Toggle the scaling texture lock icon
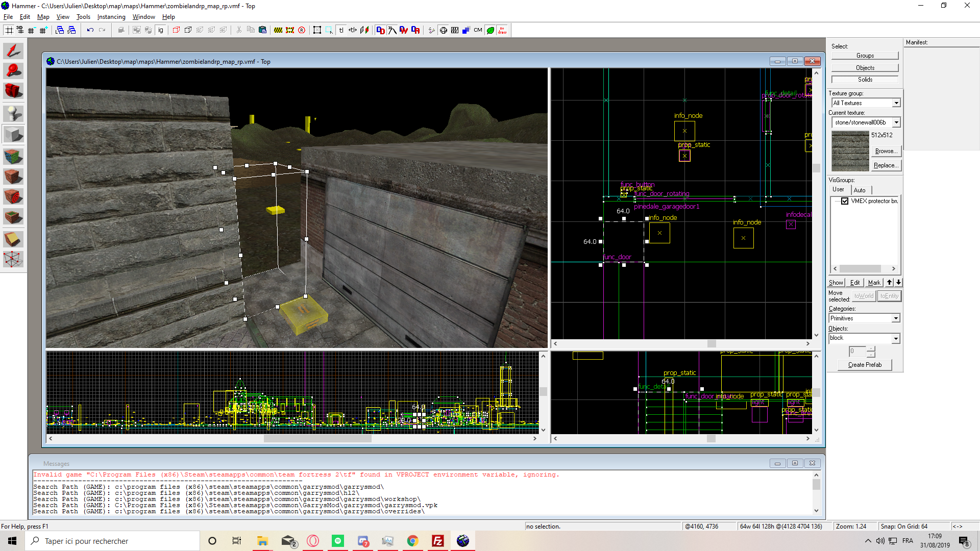Screen dimensions: 980x551 [353, 30]
